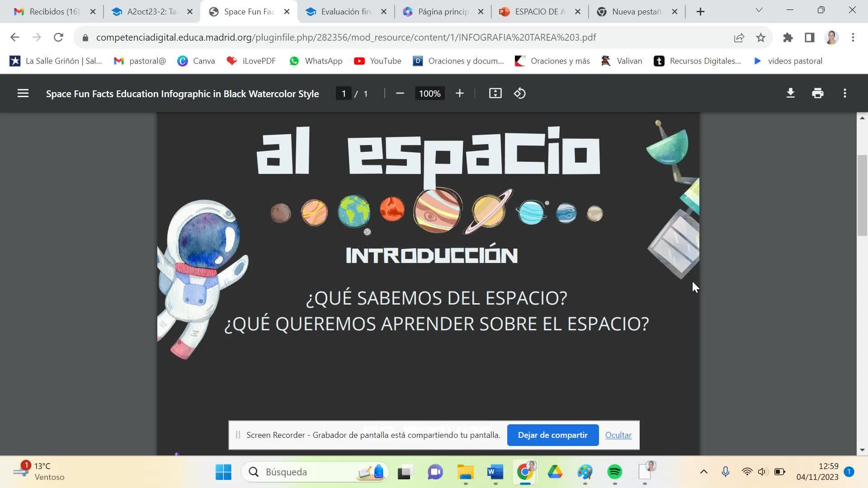The width and height of the screenshot is (868, 488).
Task: Click the Ocultar link
Action: [x=618, y=435]
